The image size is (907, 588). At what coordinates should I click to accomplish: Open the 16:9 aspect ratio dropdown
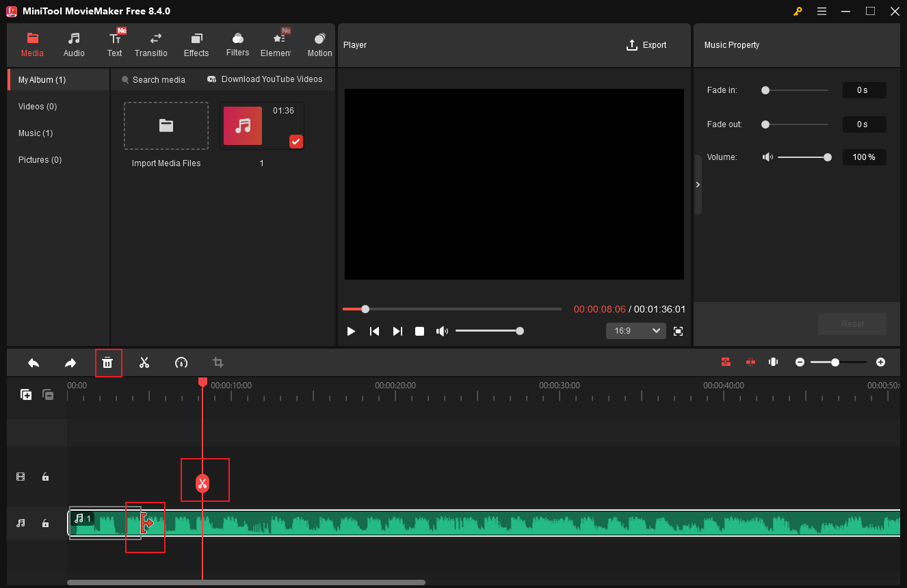point(635,330)
